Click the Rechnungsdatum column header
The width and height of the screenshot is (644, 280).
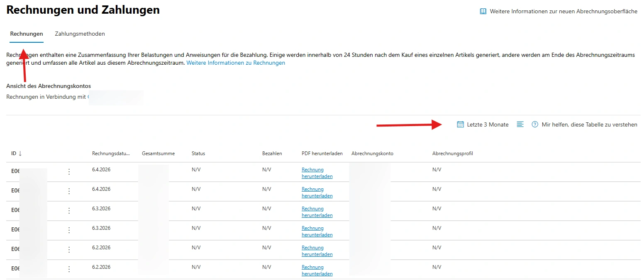pos(111,153)
